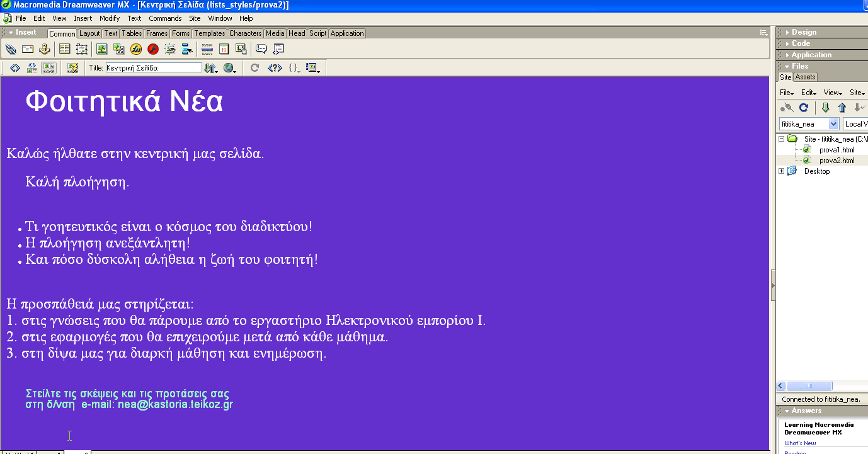
Task: Switch to Show Code and Design Views
Action: coord(32,67)
